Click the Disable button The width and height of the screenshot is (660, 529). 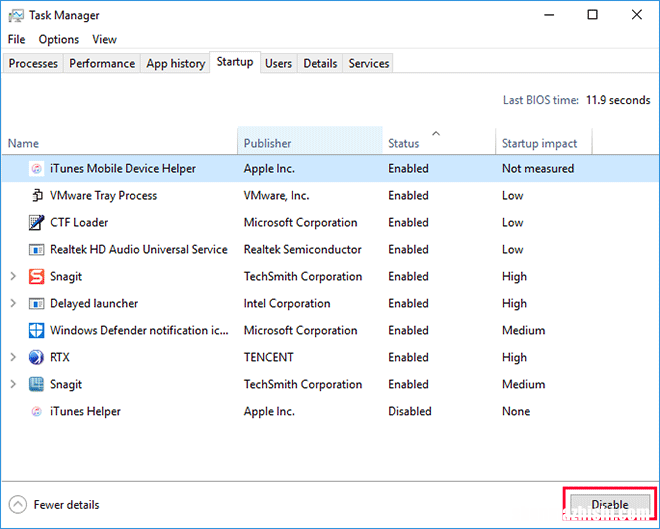click(609, 504)
